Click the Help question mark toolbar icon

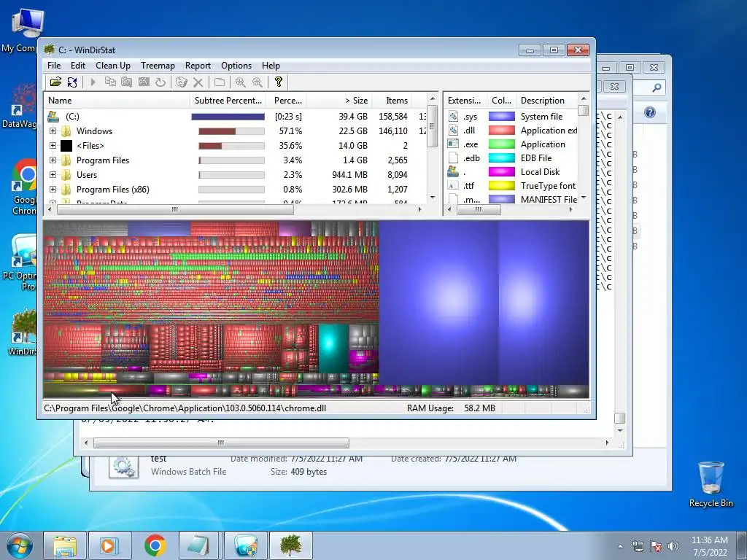click(279, 82)
